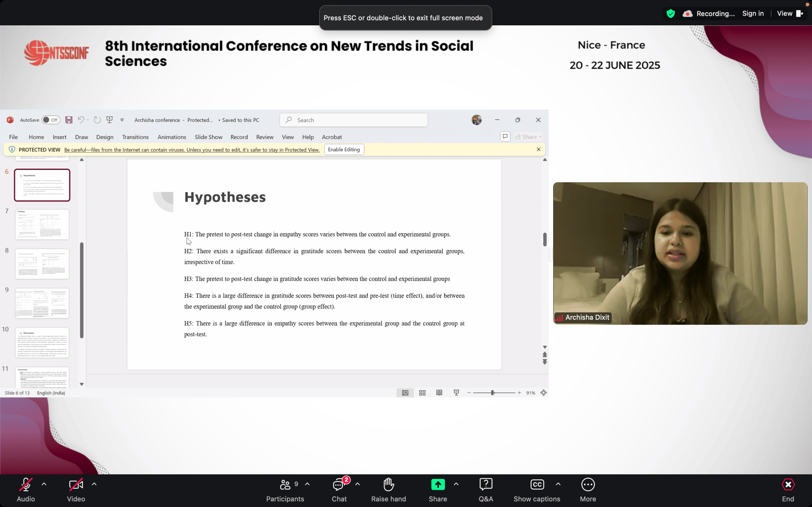The image size is (812, 507).
Task: Expand caption options arrow next to captions
Action: pos(558,484)
